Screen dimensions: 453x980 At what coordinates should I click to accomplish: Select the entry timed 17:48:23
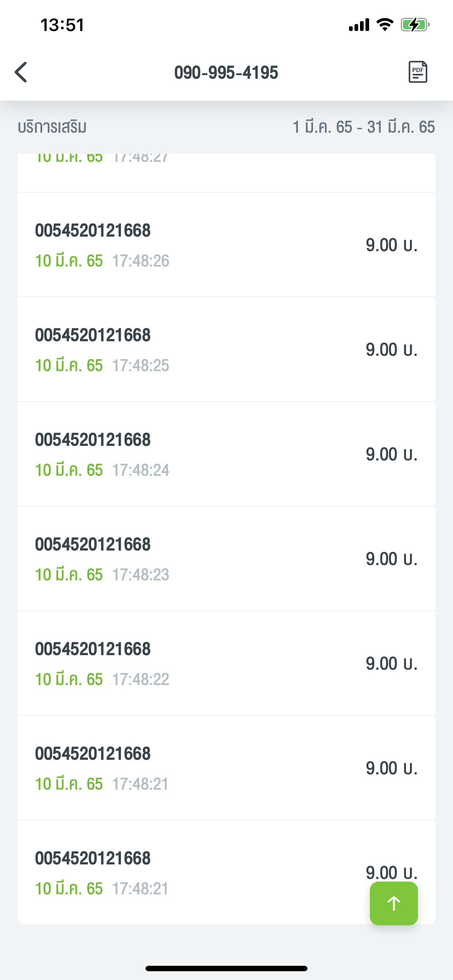226,559
